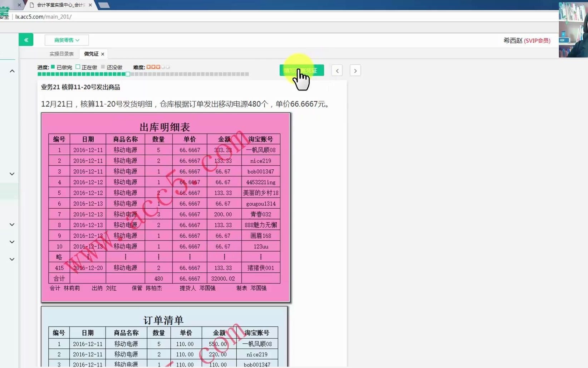Click total quantity 480 in 合计 row
The height and width of the screenshot is (368, 588).
click(x=158, y=279)
